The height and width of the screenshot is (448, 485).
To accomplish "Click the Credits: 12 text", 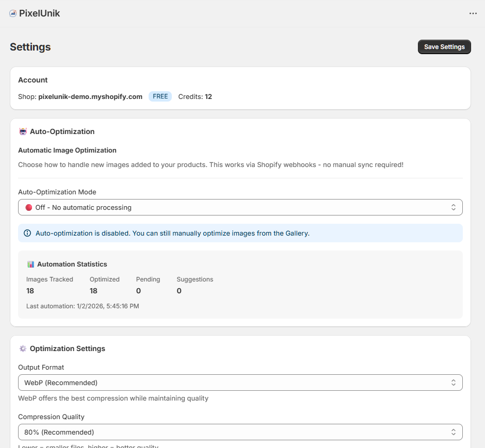I will click(195, 97).
